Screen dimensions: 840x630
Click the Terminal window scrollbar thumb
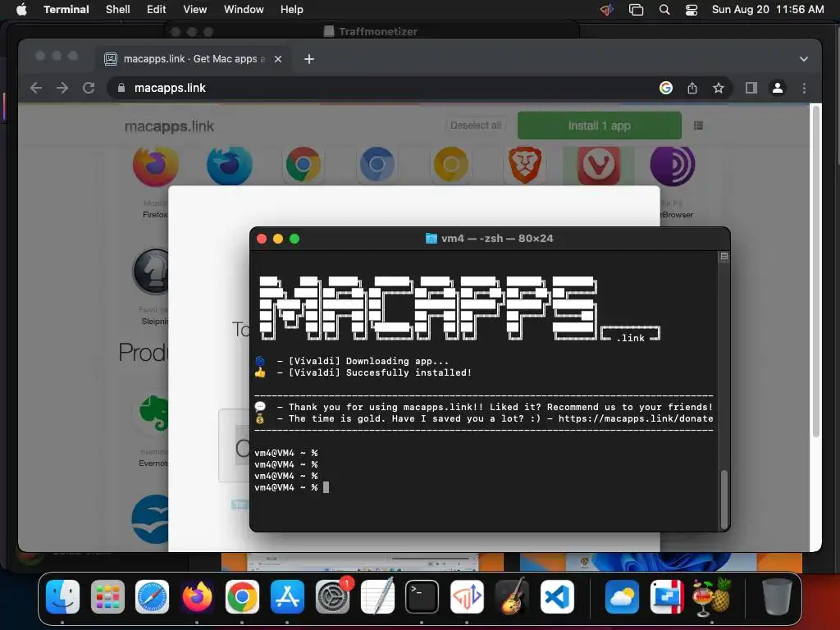pyautogui.click(x=724, y=500)
